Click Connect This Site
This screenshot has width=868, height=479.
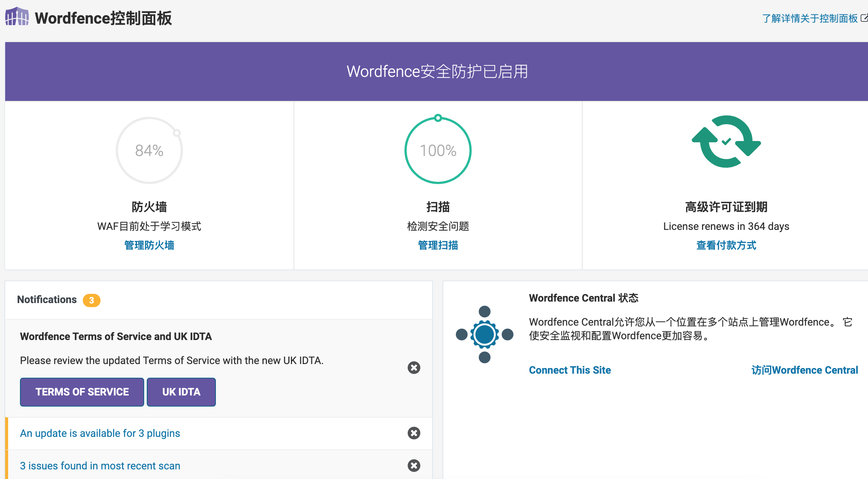click(570, 370)
